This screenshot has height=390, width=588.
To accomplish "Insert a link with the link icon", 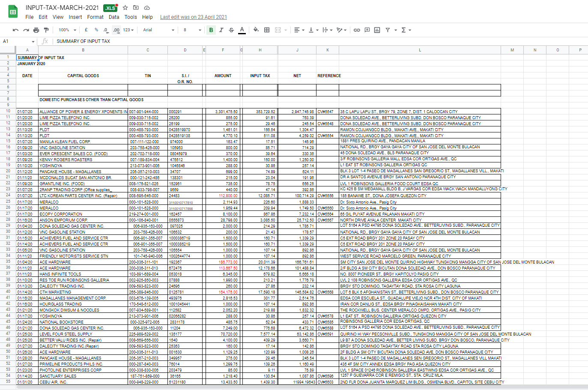I will tap(357, 30).
